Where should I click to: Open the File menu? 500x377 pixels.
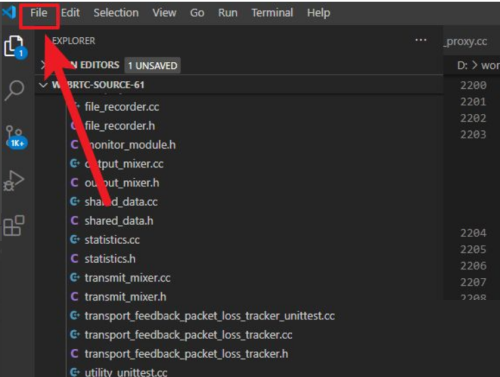click(39, 13)
